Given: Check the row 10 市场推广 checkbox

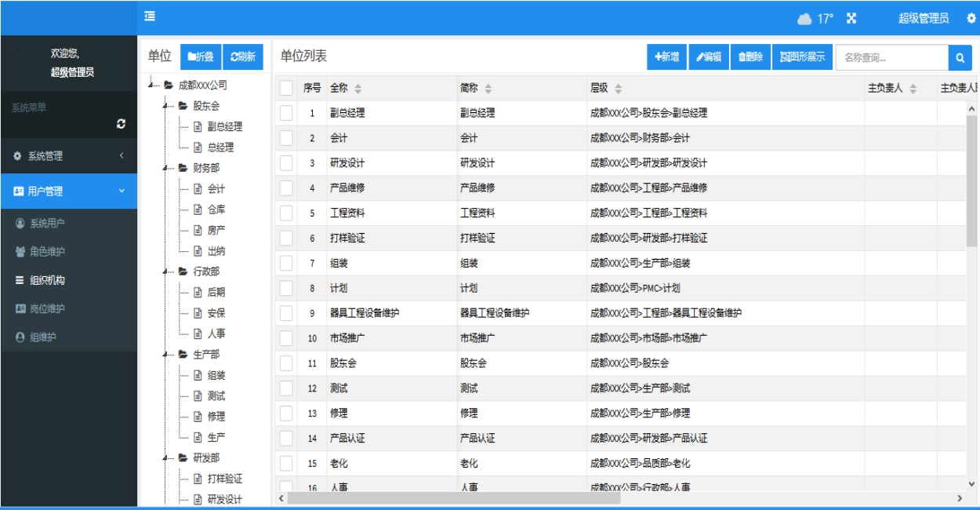Looking at the screenshot, I should click(286, 338).
